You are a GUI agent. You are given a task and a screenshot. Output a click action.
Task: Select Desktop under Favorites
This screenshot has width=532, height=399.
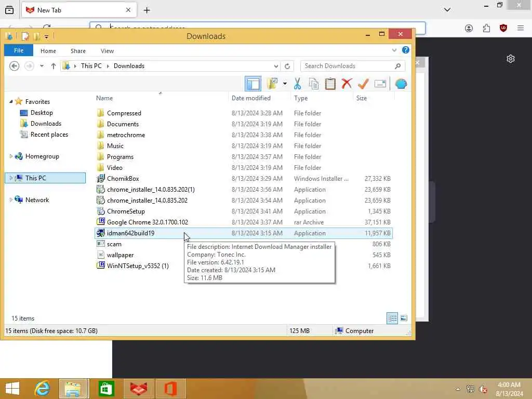[x=42, y=113]
